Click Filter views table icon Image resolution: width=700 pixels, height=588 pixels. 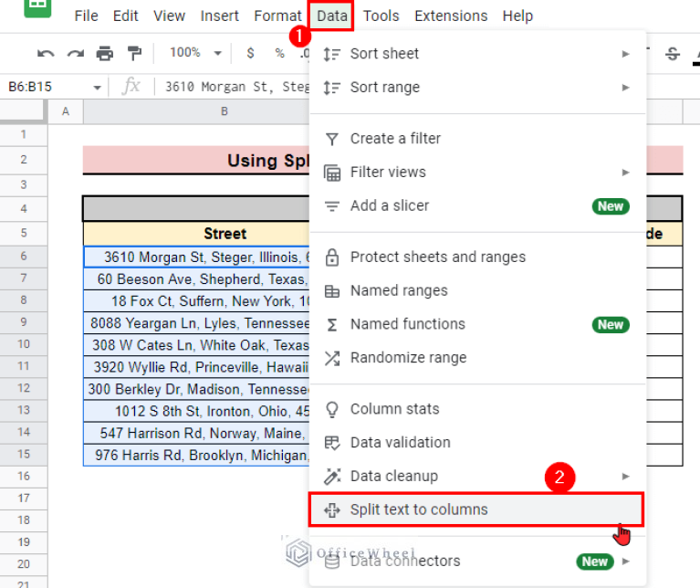(x=331, y=173)
